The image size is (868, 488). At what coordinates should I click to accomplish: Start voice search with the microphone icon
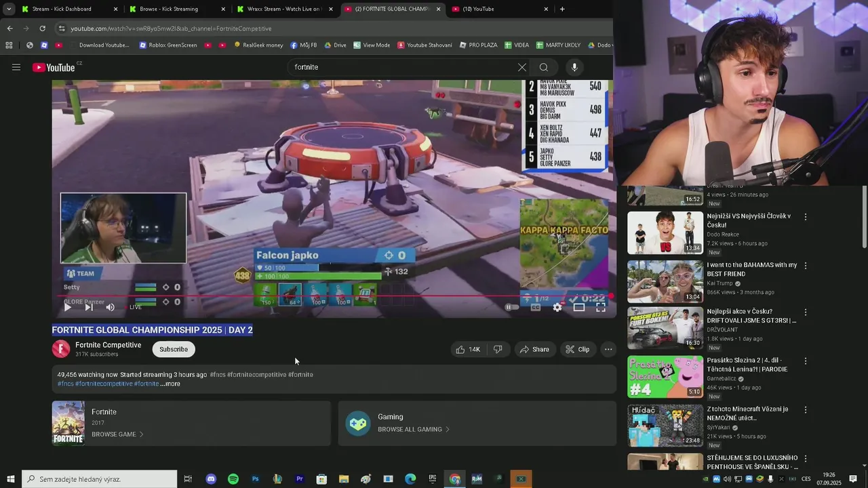tap(574, 67)
